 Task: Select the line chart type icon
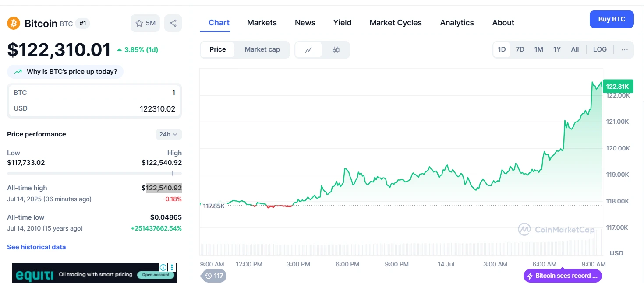coord(308,50)
